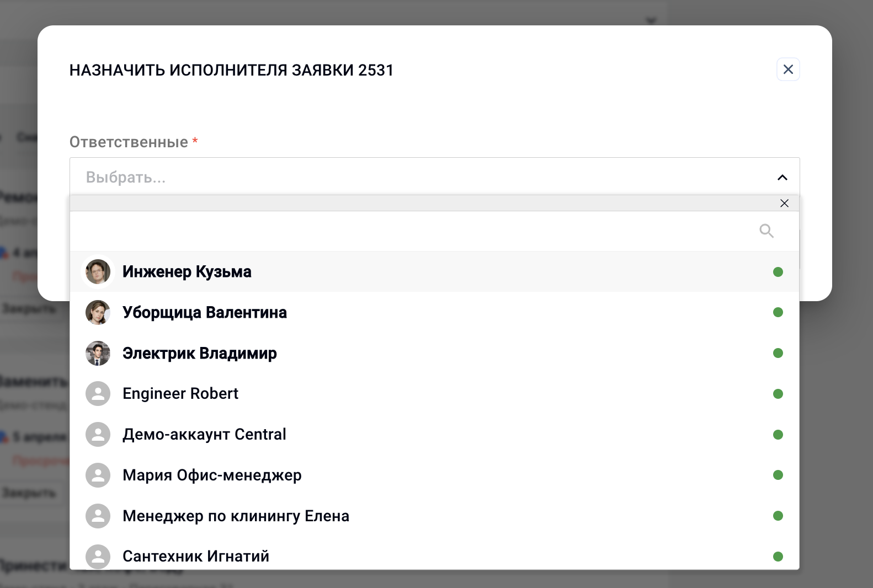Click Уборщица Валентина's avatar photo

pos(98,312)
